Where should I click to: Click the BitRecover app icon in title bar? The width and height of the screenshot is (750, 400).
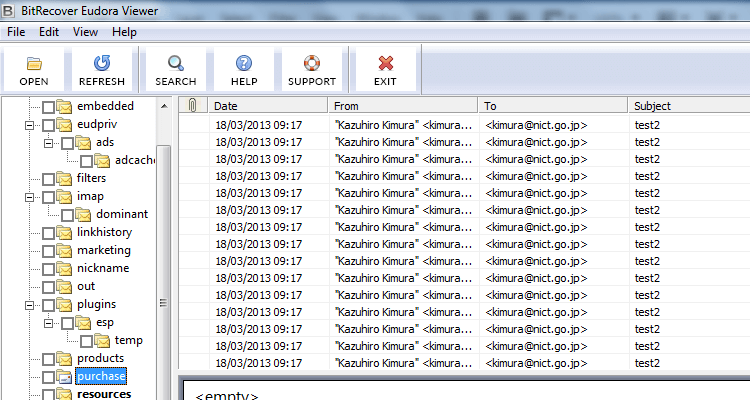pyautogui.click(x=8, y=10)
